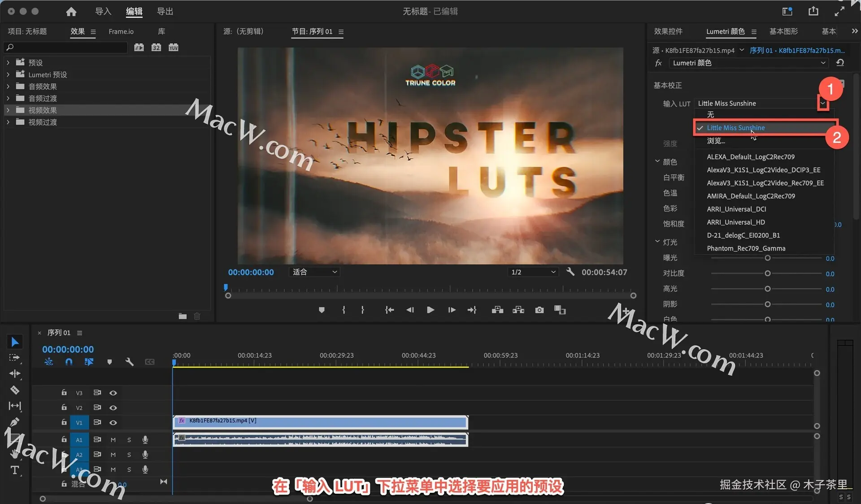The width and height of the screenshot is (861, 504).
Task: Adjust the 曝光 slider handle
Action: tap(767, 258)
